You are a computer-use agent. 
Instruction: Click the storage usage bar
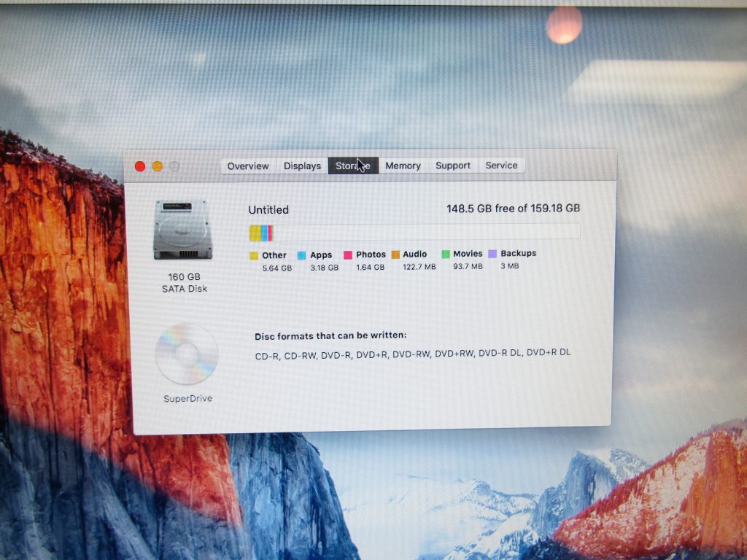point(414,233)
